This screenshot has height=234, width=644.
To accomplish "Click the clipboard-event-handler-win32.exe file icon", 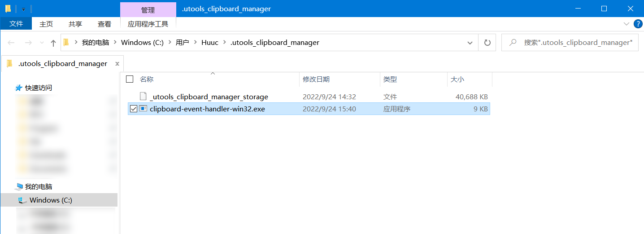I will coord(144,108).
